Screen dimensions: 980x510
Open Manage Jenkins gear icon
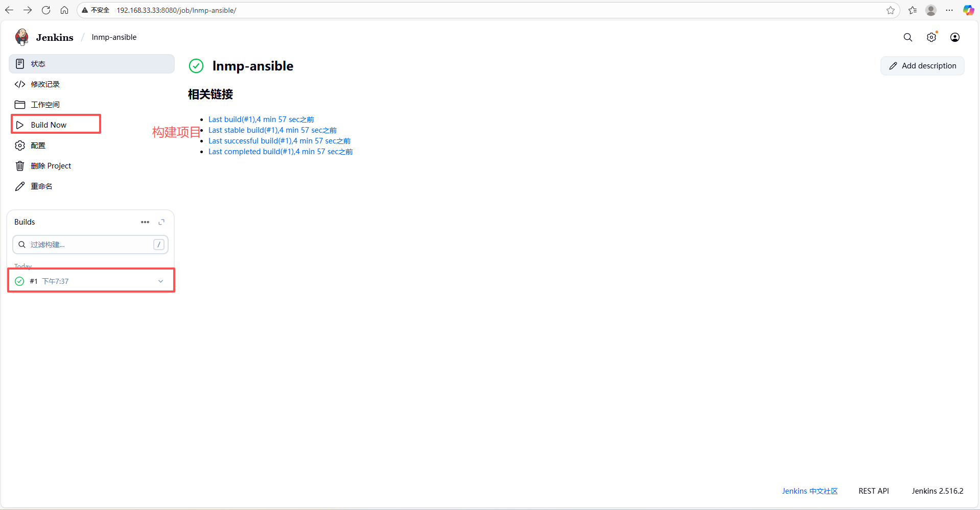[931, 37]
